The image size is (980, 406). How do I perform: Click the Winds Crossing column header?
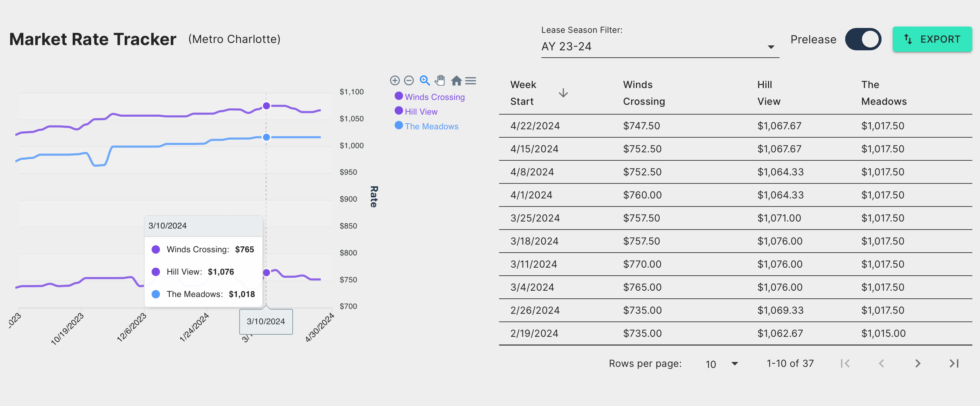click(x=644, y=93)
